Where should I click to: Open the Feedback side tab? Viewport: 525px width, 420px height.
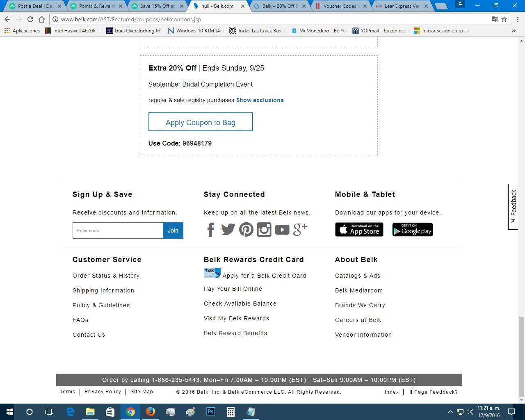pyautogui.click(x=513, y=207)
